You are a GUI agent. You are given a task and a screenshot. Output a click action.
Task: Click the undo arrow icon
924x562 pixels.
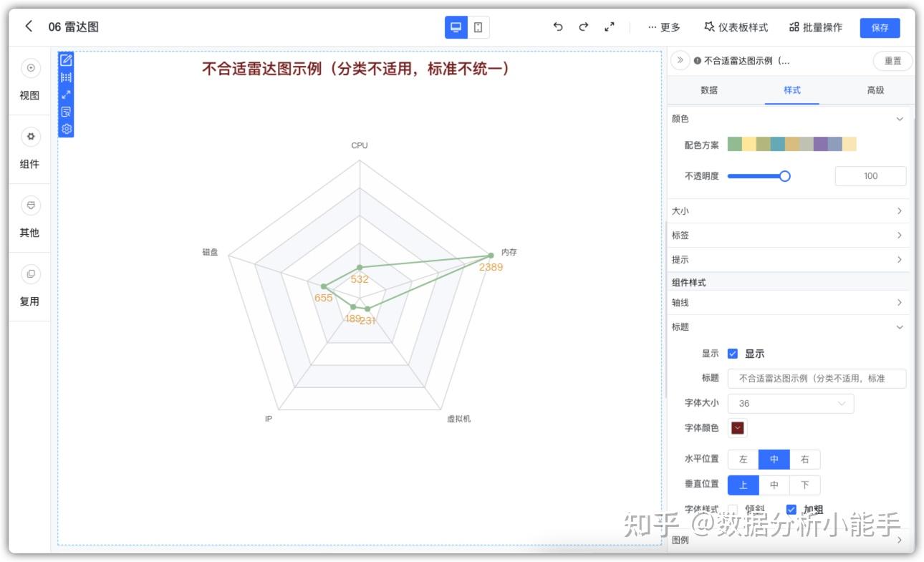pos(558,27)
